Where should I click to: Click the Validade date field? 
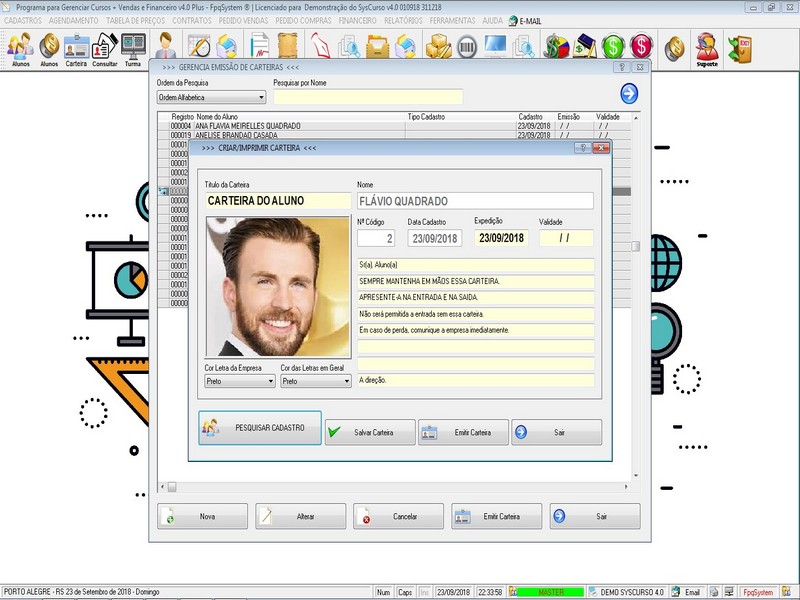(x=565, y=238)
